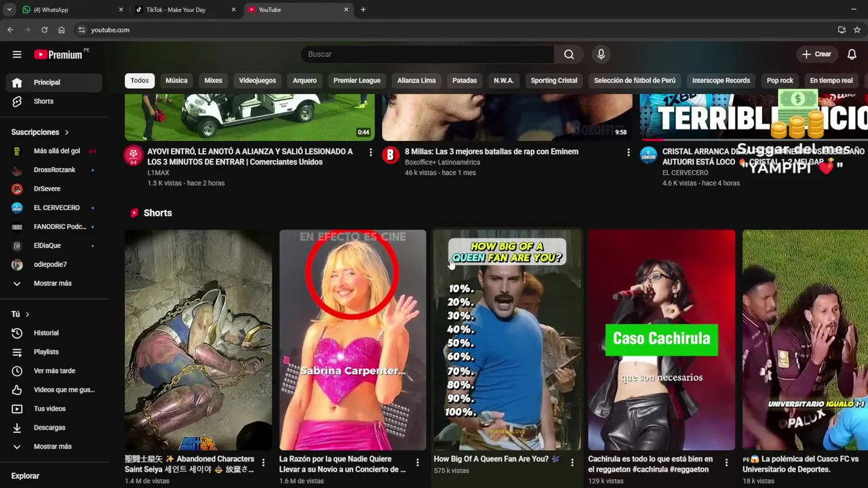Select the Interscope Records chip
Screen dimensions: 868x488
[x=721, y=81]
